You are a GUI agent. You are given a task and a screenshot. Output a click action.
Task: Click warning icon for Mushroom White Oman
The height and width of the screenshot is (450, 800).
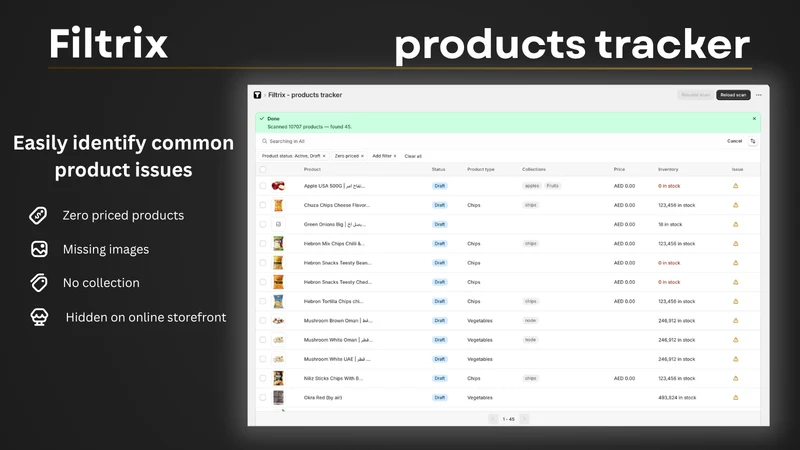736,340
